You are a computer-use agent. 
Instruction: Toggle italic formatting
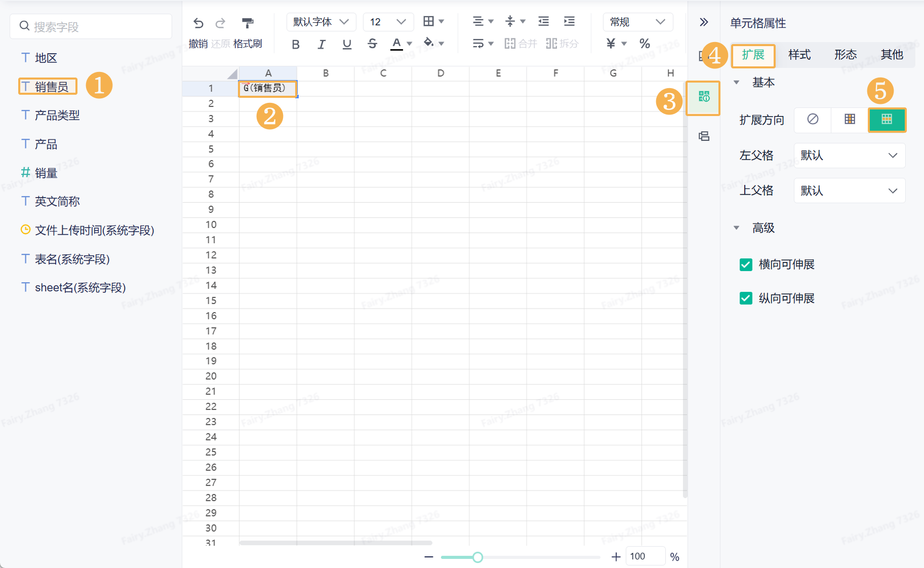pos(322,44)
